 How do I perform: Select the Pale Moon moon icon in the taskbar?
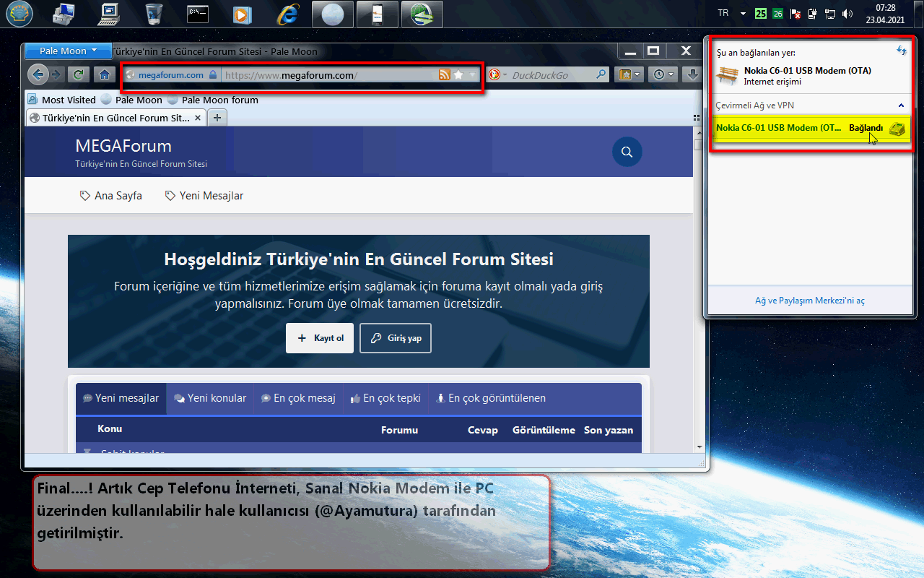point(332,14)
